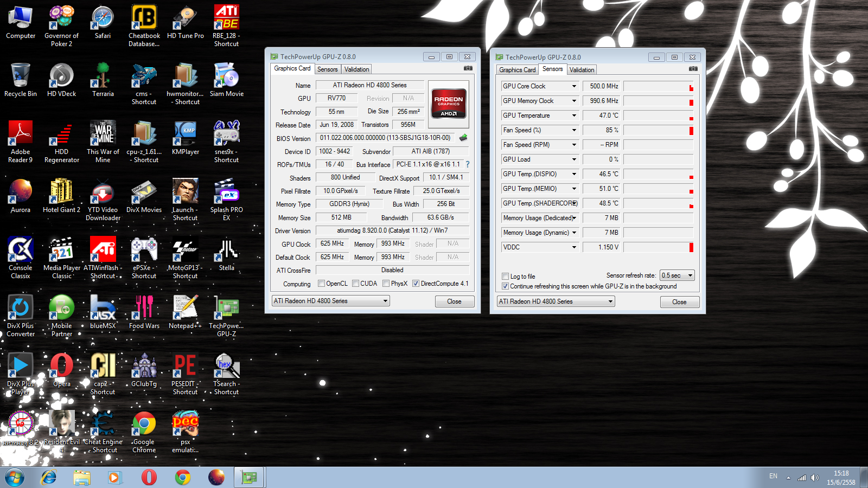Open the Cheat Engine desktop shortcut

tap(103, 432)
